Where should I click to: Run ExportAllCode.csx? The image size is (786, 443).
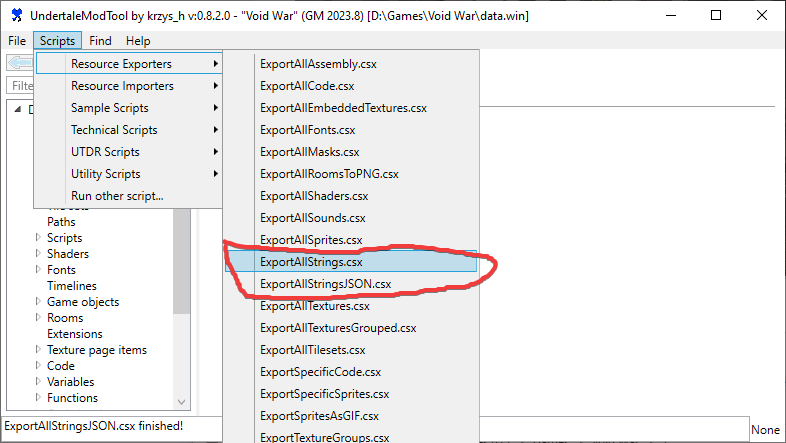pos(351,86)
